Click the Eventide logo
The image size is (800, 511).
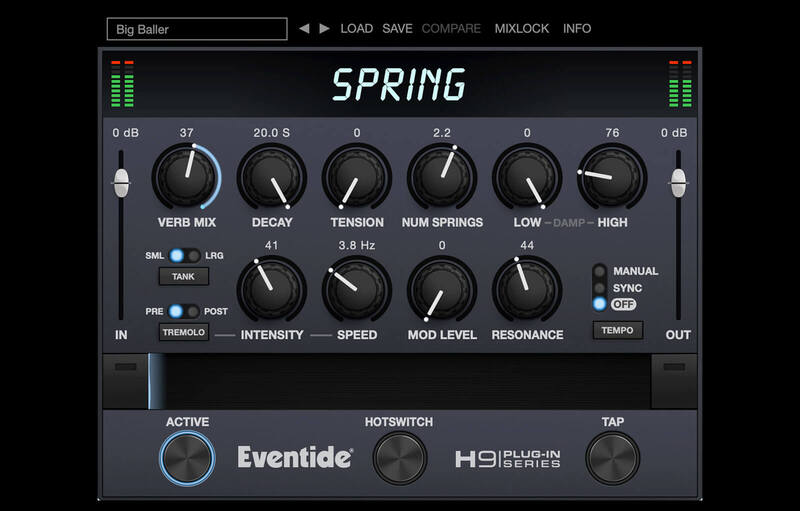[295, 457]
